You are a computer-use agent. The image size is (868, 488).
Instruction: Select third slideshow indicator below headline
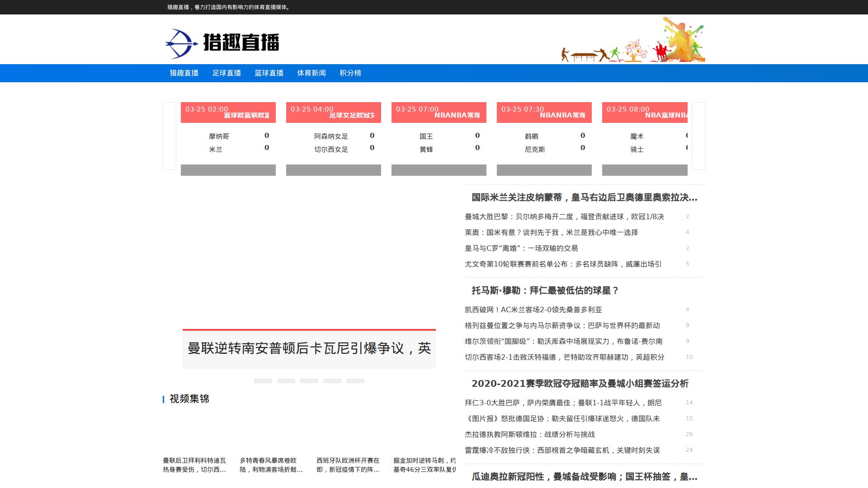point(309,381)
